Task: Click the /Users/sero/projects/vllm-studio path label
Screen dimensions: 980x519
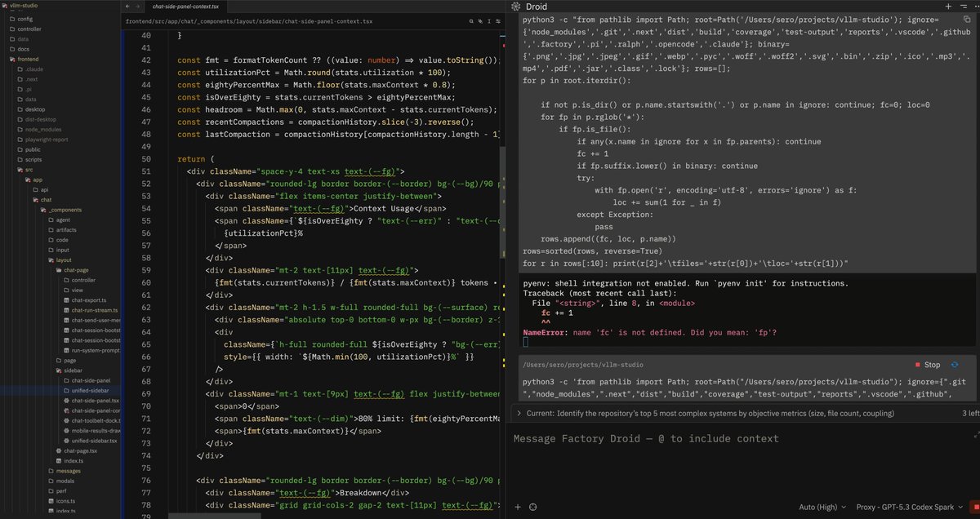Action: pyautogui.click(x=581, y=365)
